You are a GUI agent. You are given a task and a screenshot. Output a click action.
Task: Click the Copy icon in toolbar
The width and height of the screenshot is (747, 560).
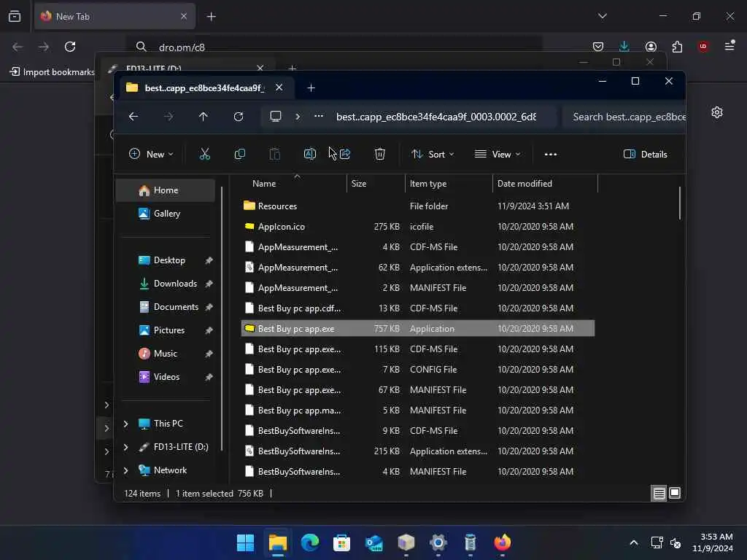[239, 154]
